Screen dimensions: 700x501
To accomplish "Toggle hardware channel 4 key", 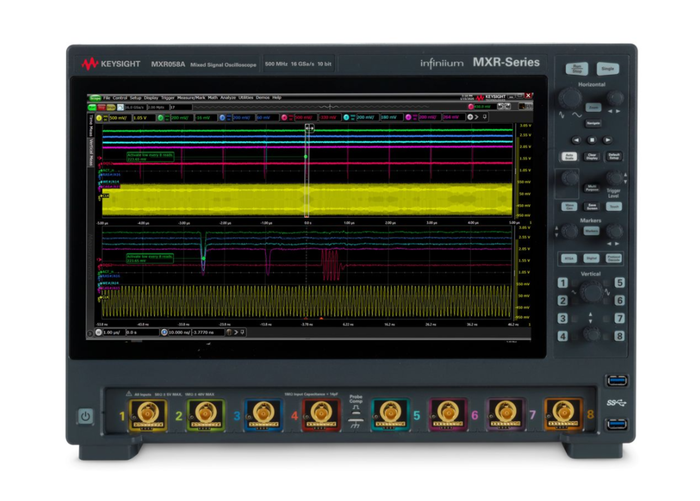I will click(x=562, y=336).
